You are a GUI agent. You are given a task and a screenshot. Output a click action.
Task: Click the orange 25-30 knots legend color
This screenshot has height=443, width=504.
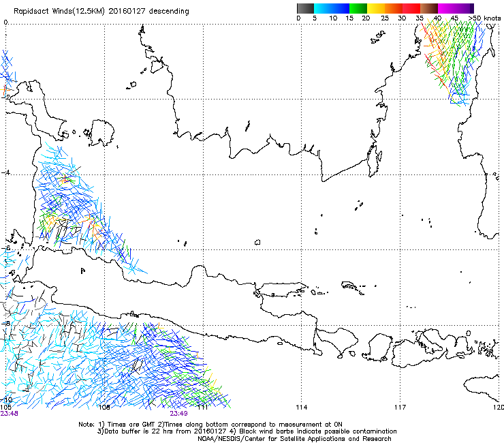point(394,8)
